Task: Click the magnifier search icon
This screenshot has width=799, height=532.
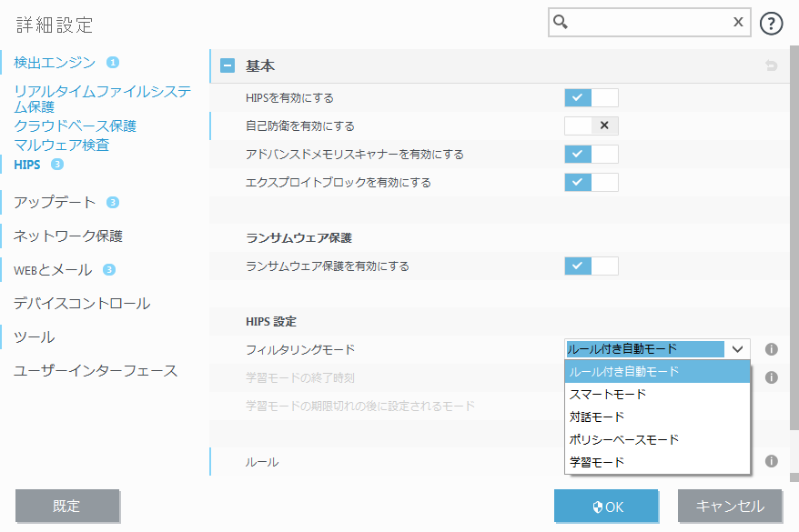Action: pyautogui.click(x=561, y=23)
